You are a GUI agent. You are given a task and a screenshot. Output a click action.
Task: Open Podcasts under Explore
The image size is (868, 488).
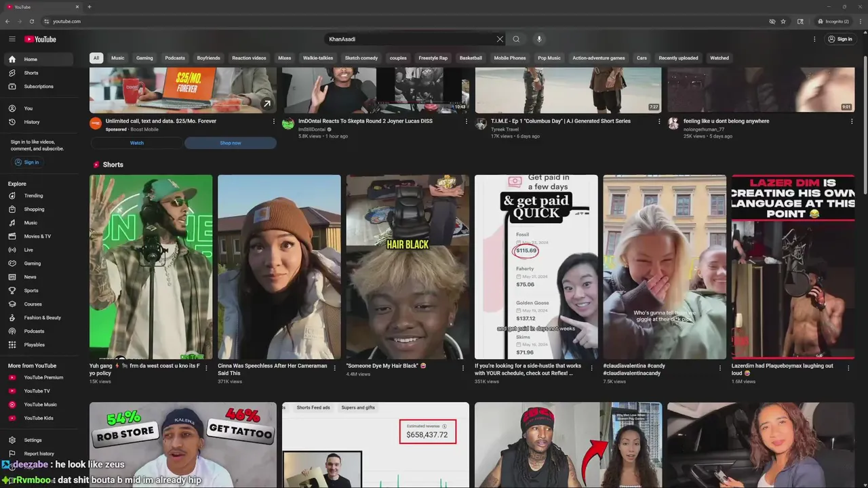(40, 331)
